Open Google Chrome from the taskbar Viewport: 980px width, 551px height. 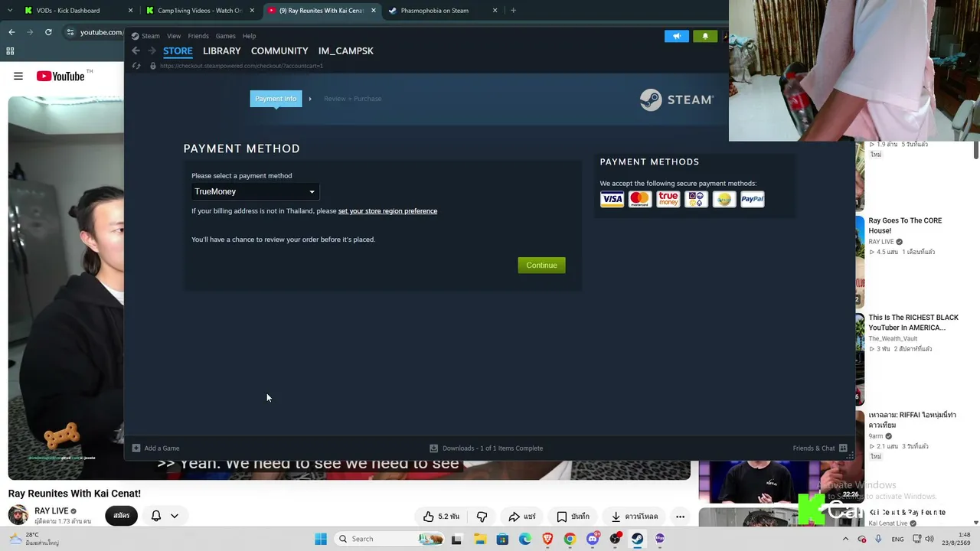pyautogui.click(x=570, y=539)
